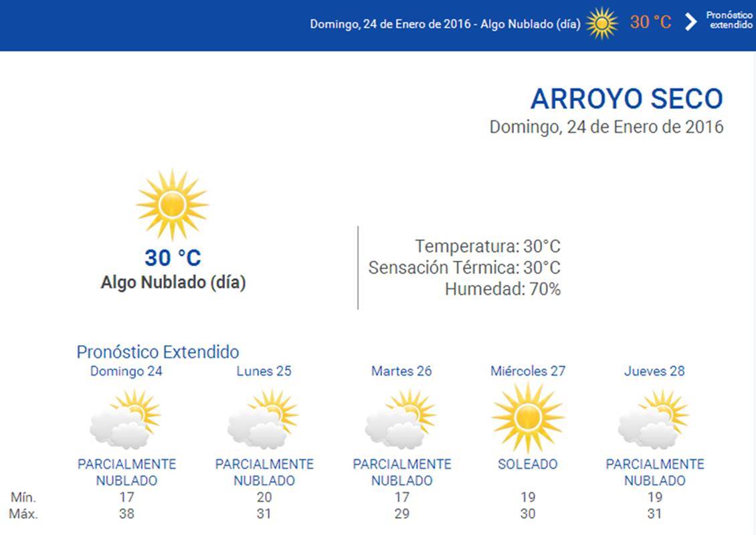
Task: Click the Domingo 24 partly cloudy icon
Action: click(126, 419)
